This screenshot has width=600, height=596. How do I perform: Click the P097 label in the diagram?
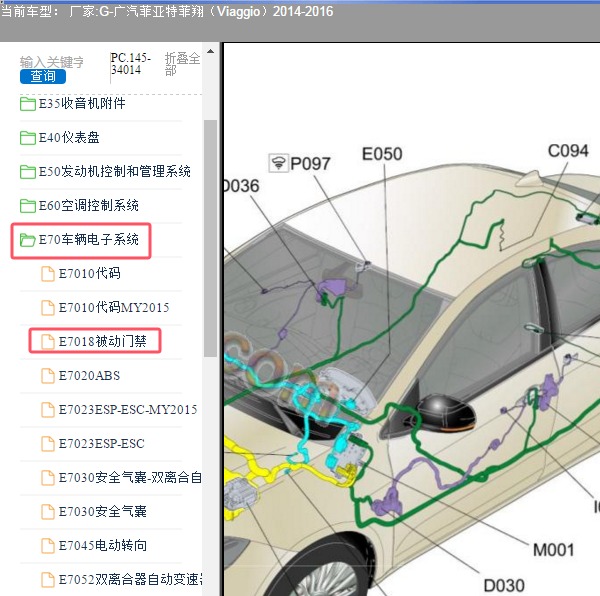pyautogui.click(x=310, y=164)
